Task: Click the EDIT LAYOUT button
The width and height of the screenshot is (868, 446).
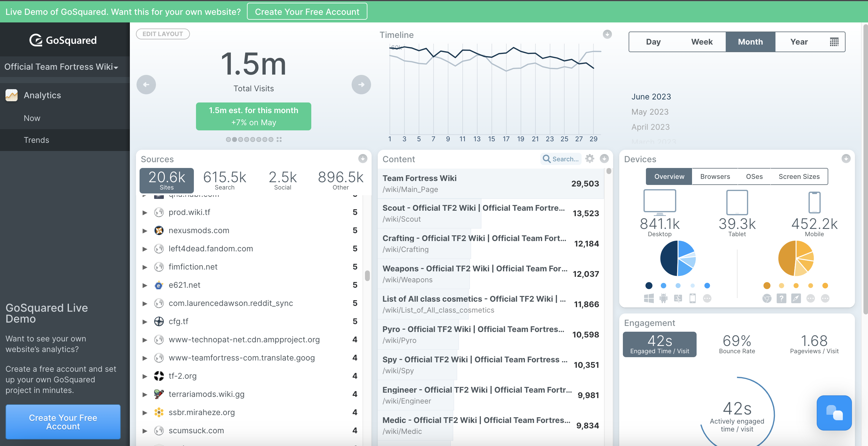Action: click(x=163, y=34)
